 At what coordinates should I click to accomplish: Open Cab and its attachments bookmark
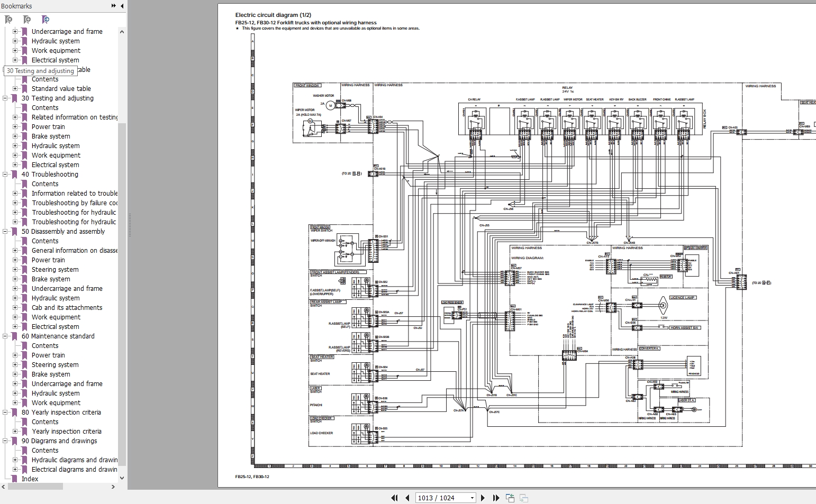[x=67, y=308]
